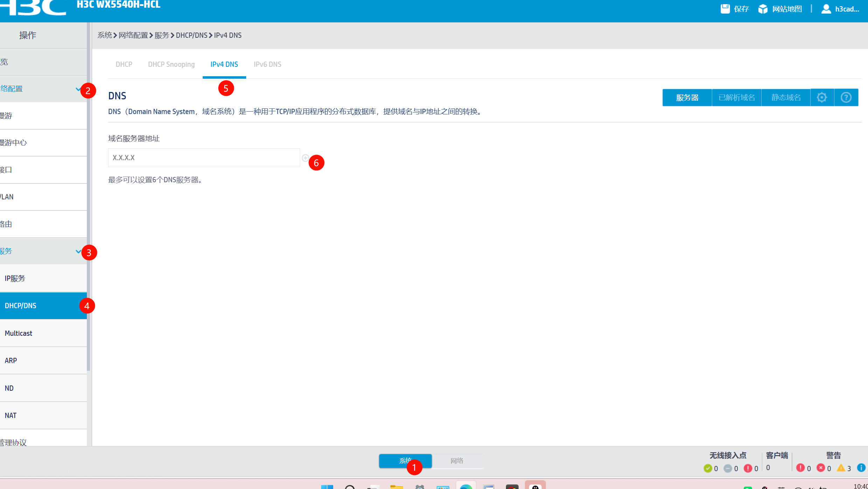The height and width of the screenshot is (489, 868).
Task: Click the DNS server address input field
Action: 204,158
